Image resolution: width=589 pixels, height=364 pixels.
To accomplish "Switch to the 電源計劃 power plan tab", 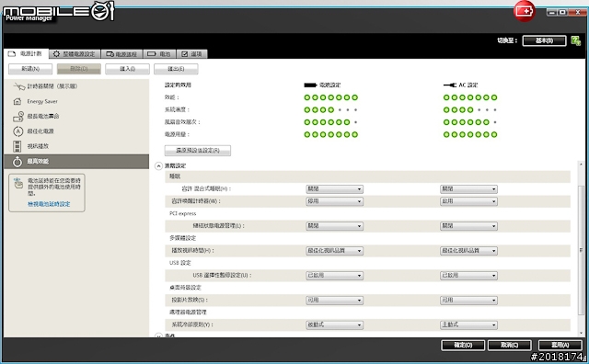I will pyautogui.click(x=26, y=53).
